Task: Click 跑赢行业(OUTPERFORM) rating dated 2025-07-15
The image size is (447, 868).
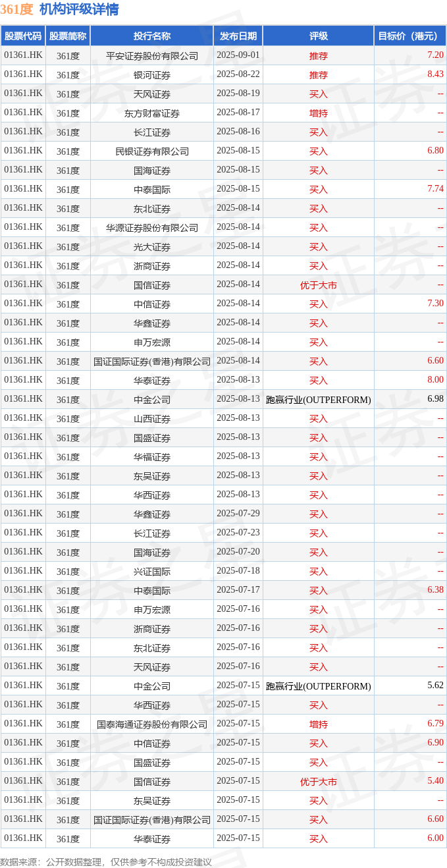Action: [319, 686]
